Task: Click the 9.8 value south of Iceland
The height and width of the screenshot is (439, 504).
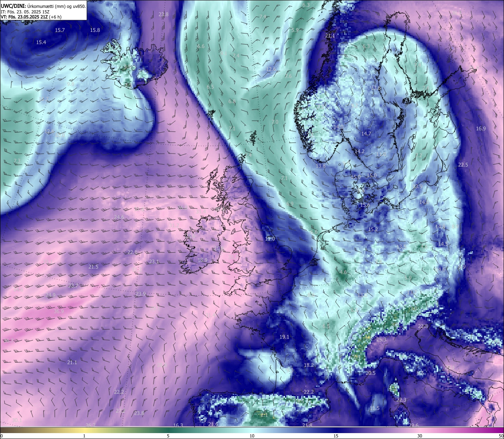Action: 70,84
